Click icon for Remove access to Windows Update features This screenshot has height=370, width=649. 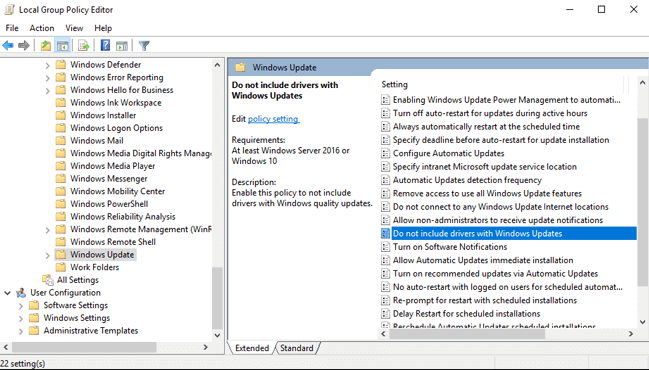click(x=385, y=194)
